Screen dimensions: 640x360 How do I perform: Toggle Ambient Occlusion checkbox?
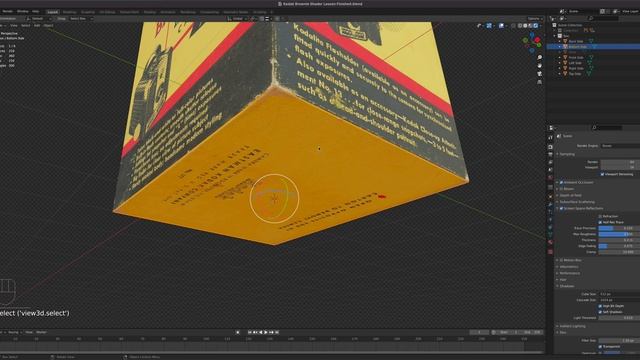pos(562,182)
